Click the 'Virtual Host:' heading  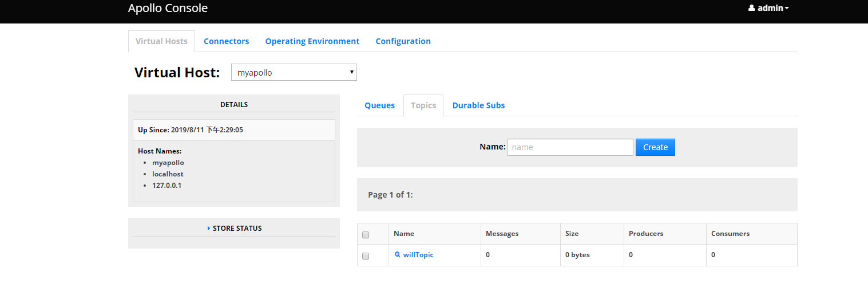click(x=177, y=73)
